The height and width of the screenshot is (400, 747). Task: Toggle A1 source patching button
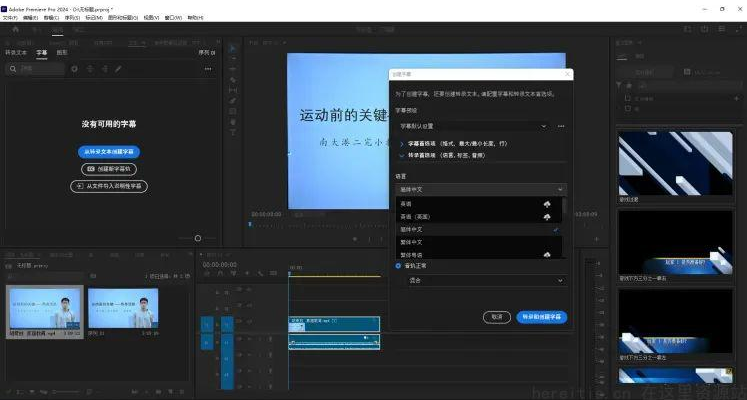pos(207,342)
